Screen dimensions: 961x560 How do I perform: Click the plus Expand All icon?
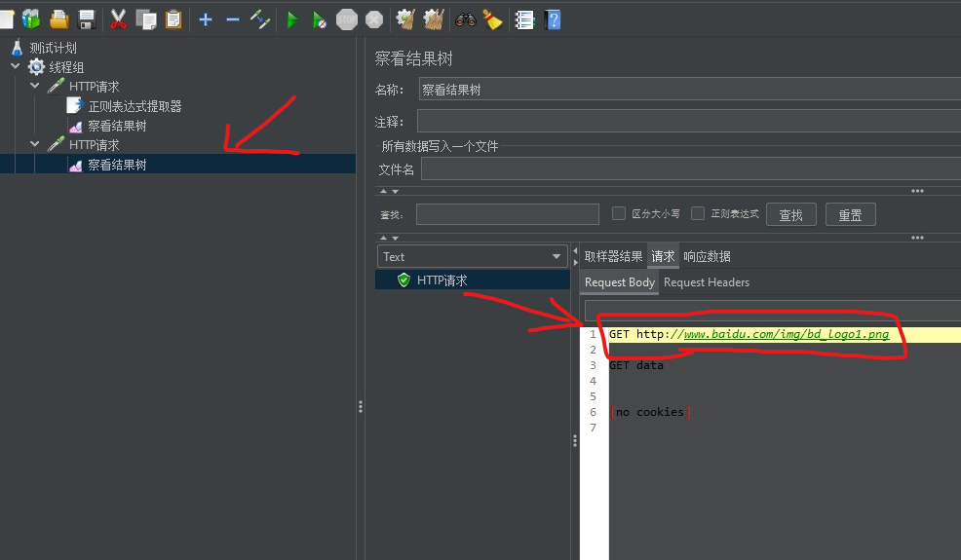206,19
